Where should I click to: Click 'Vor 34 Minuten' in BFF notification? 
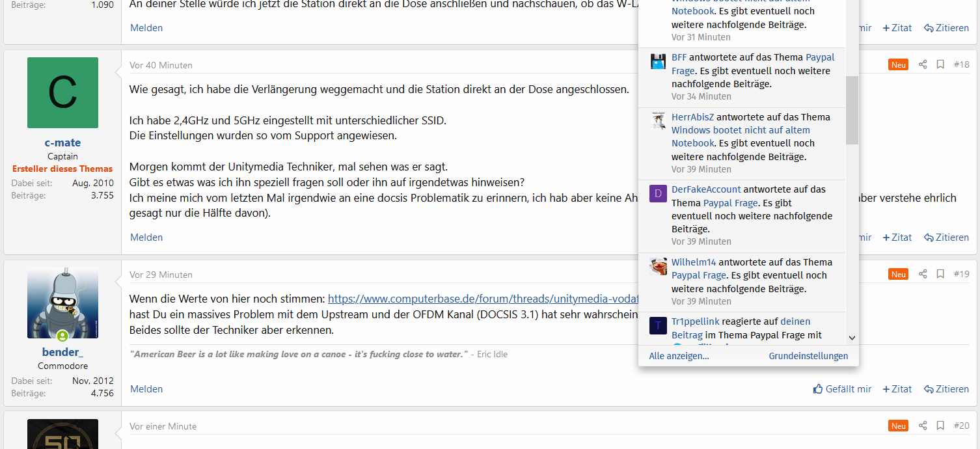[701, 96]
